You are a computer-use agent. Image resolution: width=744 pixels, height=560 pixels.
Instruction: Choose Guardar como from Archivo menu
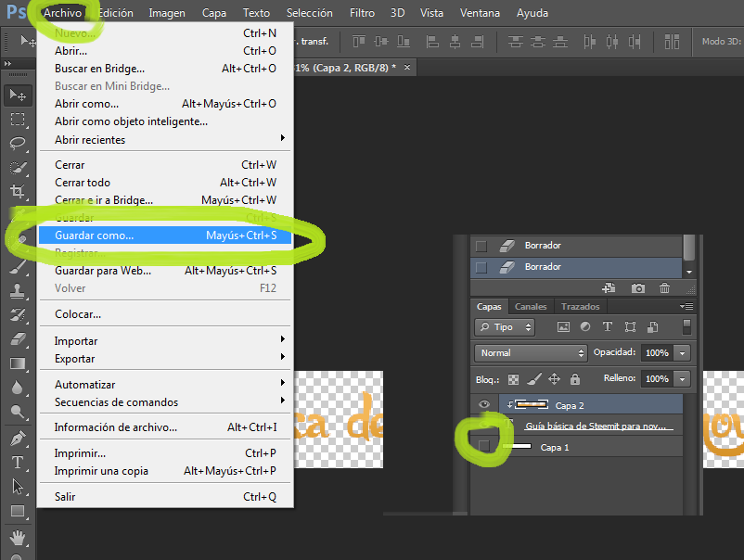(164, 235)
